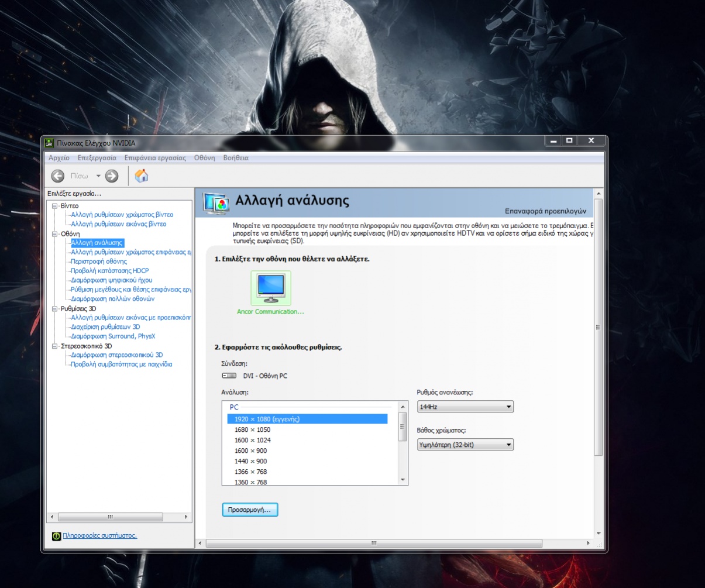Click the DVI connector icon
This screenshot has width=705, height=588.
[x=229, y=376]
